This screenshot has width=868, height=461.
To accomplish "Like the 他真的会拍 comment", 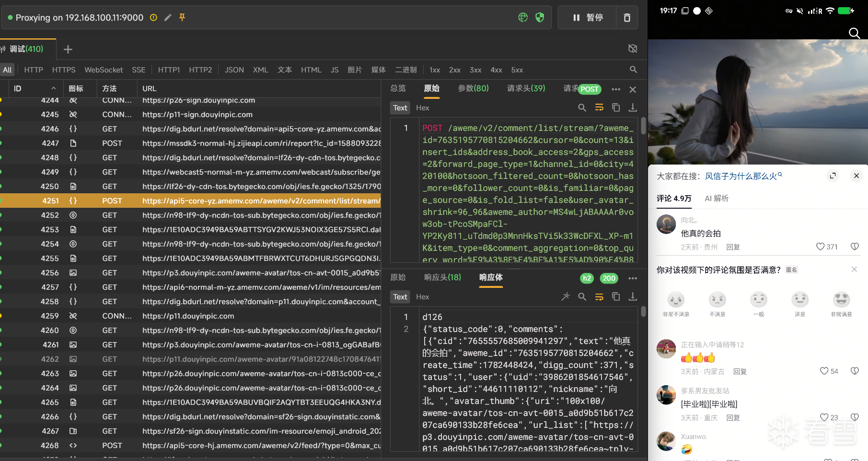I will point(821,247).
